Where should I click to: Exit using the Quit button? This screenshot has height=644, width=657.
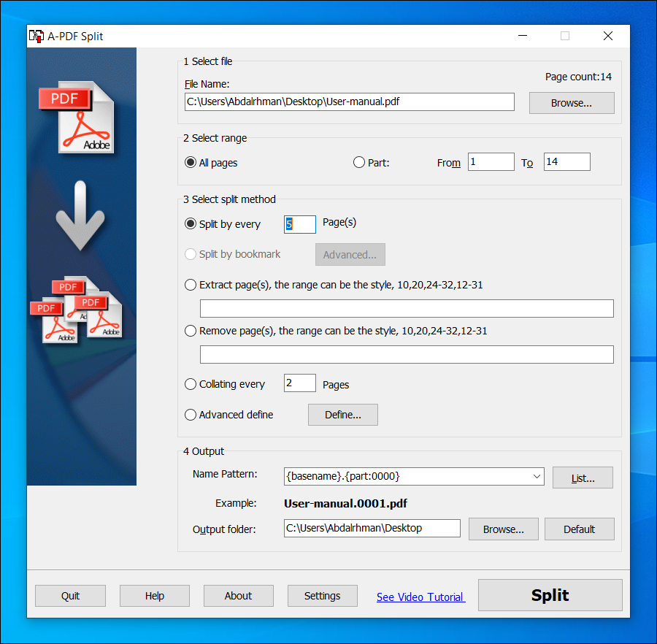click(70, 596)
